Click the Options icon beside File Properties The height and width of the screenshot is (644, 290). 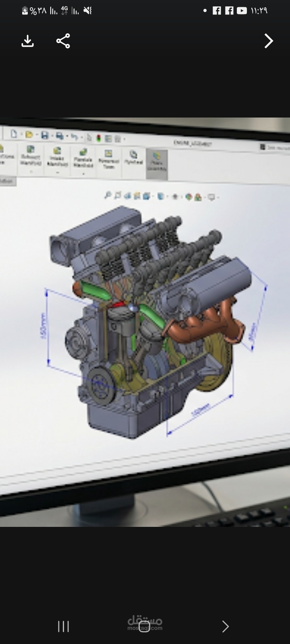click(x=117, y=139)
